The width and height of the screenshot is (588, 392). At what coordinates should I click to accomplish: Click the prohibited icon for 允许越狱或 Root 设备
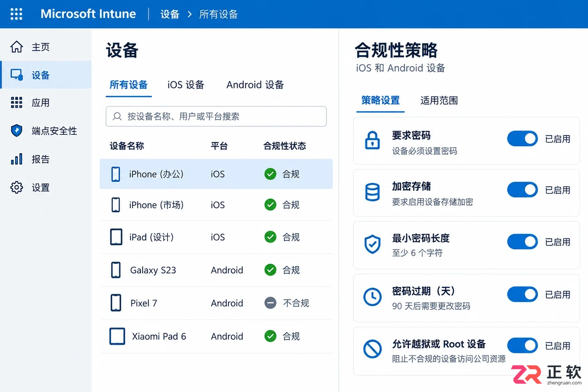point(372,349)
